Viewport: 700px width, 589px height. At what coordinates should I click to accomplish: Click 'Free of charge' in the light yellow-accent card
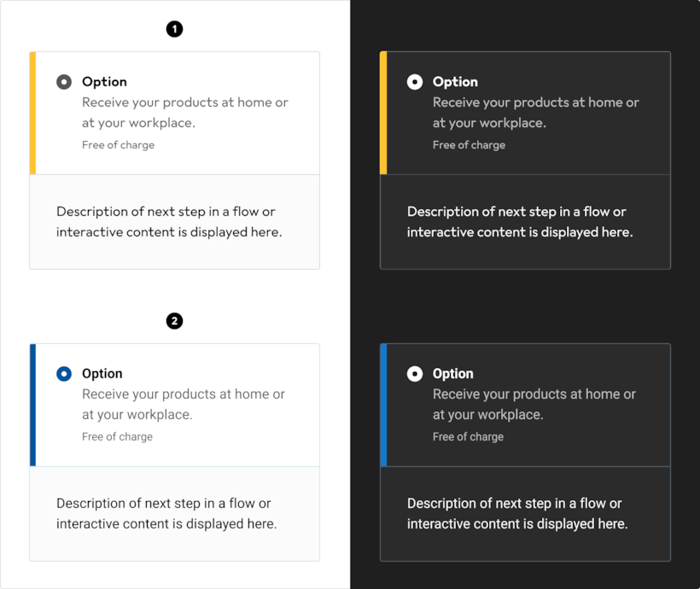click(118, 145)
